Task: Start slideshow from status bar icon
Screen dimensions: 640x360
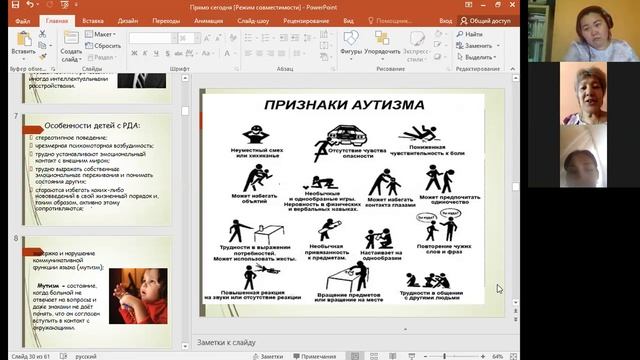Action: coord(412,356)
